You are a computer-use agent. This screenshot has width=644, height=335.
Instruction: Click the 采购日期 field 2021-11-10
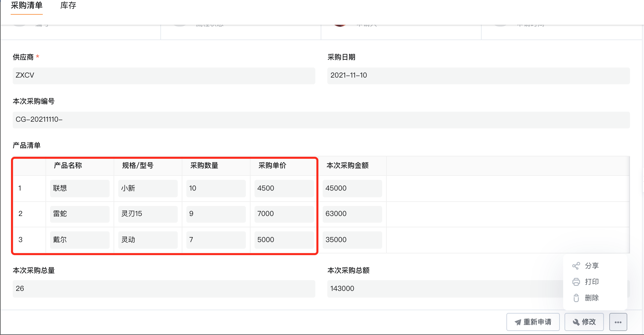[x=478, y=76]
